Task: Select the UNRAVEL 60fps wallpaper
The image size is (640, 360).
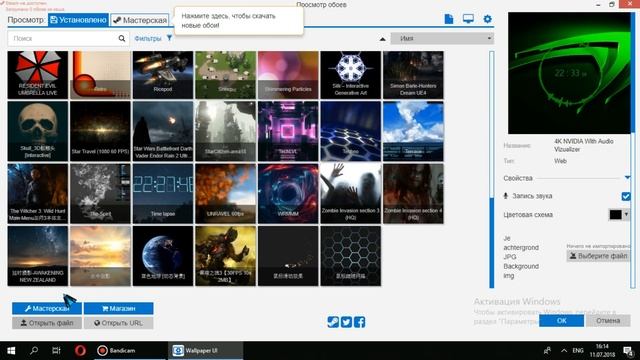Action: click(225, 193)
